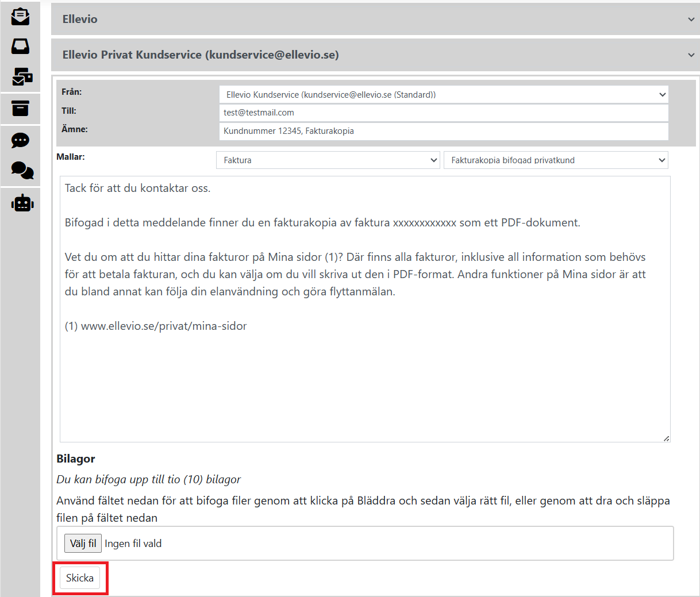This screenshot has height=597, width=700.
Task: Open the mail envelope sidebar icon
Action: [20, 16]
